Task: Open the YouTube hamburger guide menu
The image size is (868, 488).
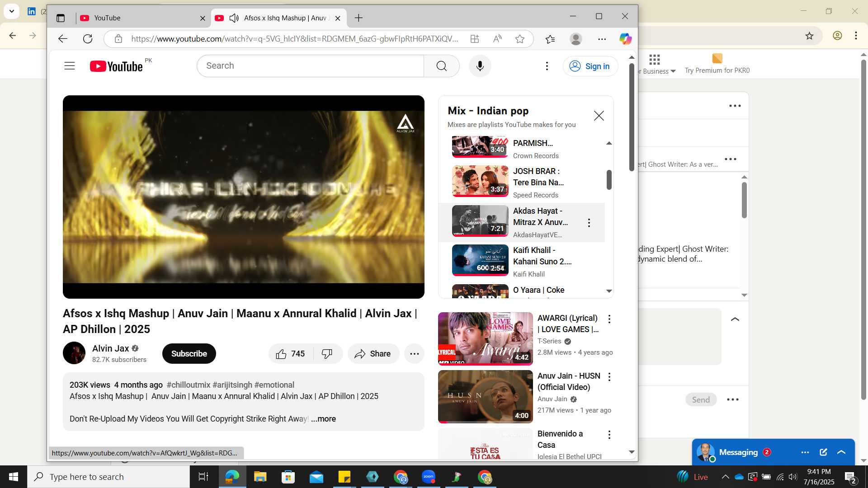Action: click(70, 66)
